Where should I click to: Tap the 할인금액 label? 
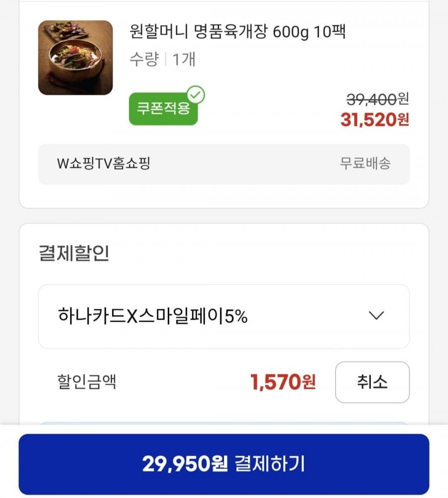[87, 382]
